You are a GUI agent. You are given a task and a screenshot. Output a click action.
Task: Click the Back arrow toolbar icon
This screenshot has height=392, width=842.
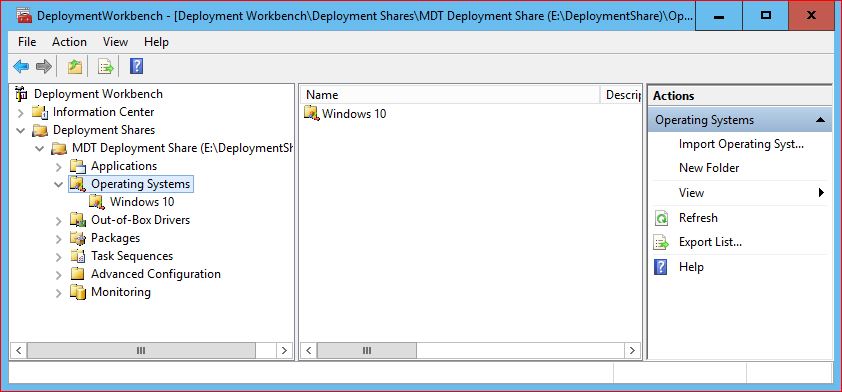tap(21, 67)
